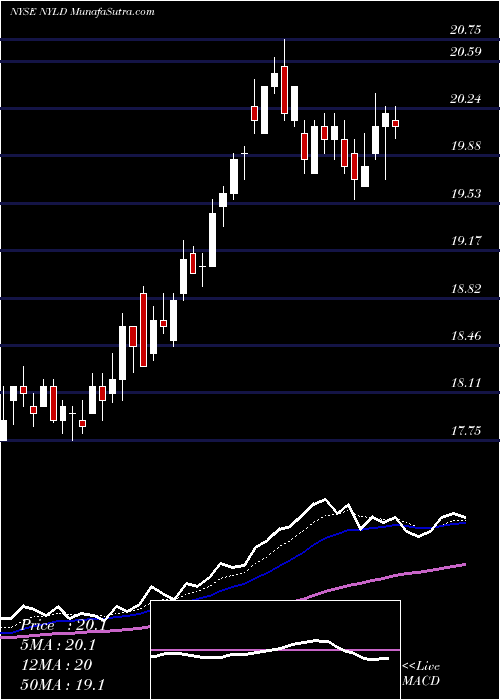Select the 20.59 price axis label
Screen dimensions: 500x700
(466, 51)
